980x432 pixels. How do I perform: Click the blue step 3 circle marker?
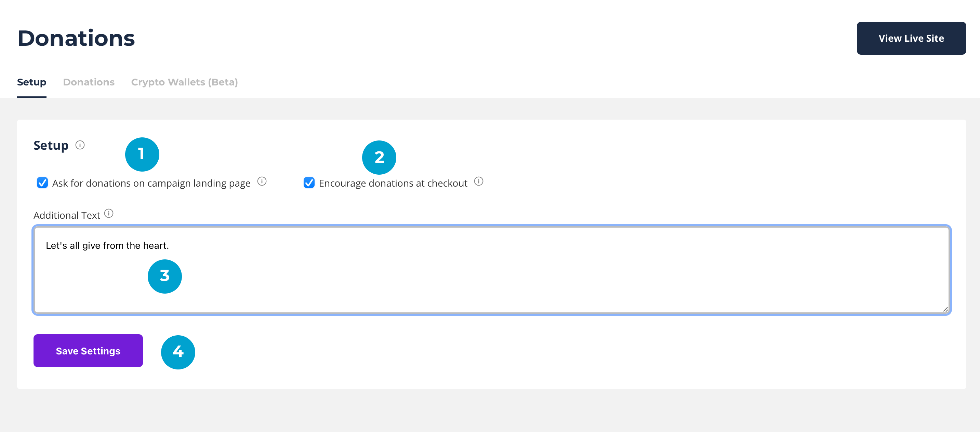pos(164,276)
